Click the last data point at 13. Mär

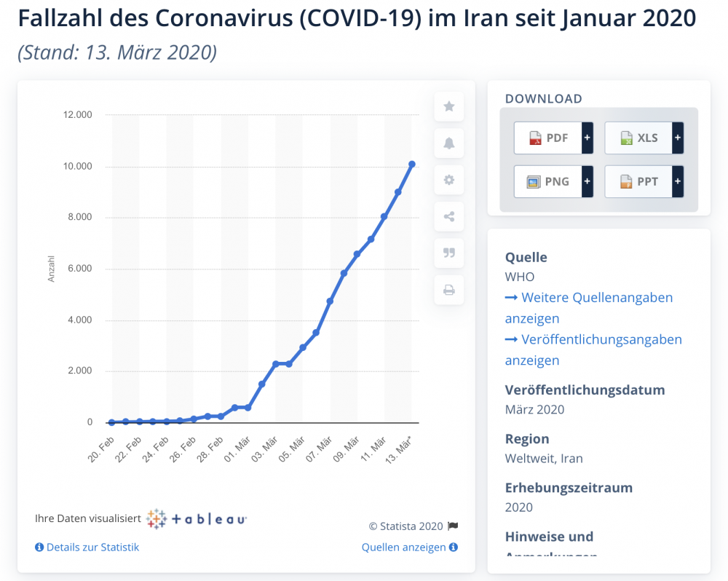tap(412, 164)
